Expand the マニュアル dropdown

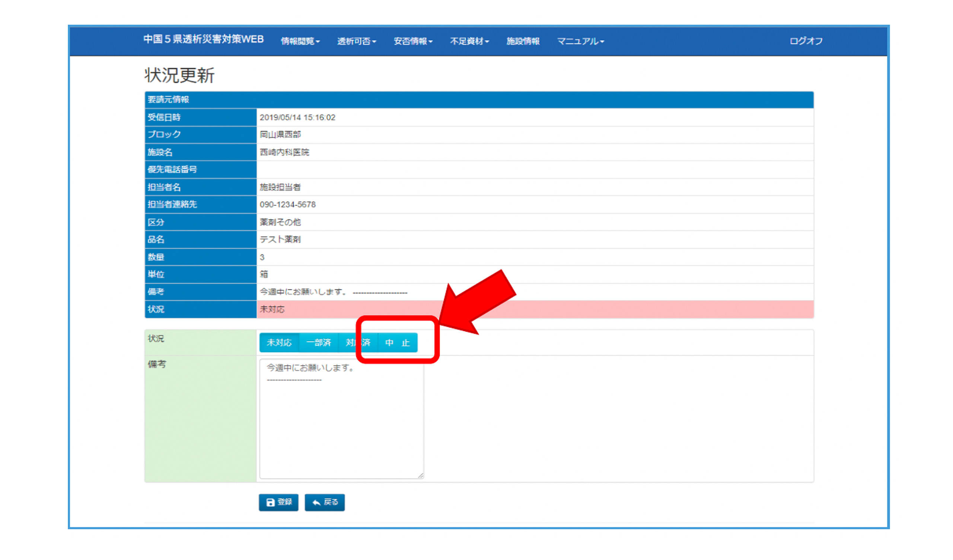tap(580, 41)
